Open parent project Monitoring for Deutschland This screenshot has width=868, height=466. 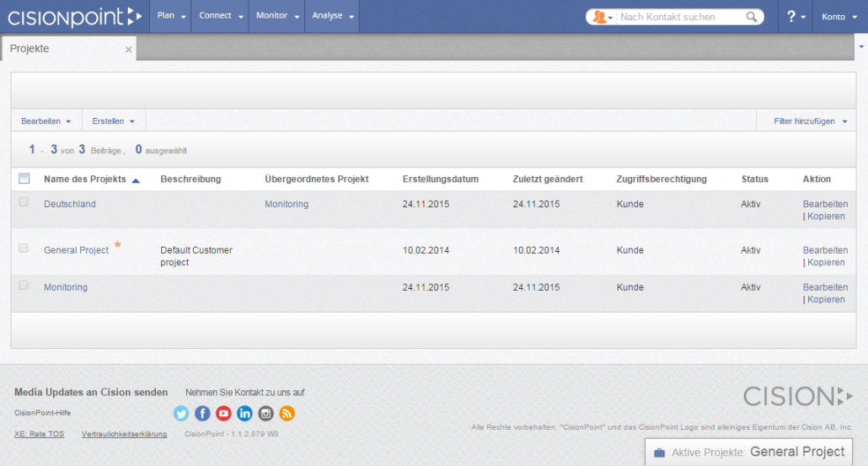pos(287,204)
